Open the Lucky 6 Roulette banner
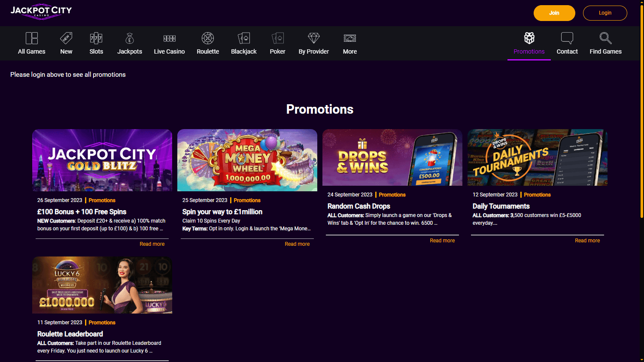This screenshot has width=644, height=362. [x=102, y=285]
